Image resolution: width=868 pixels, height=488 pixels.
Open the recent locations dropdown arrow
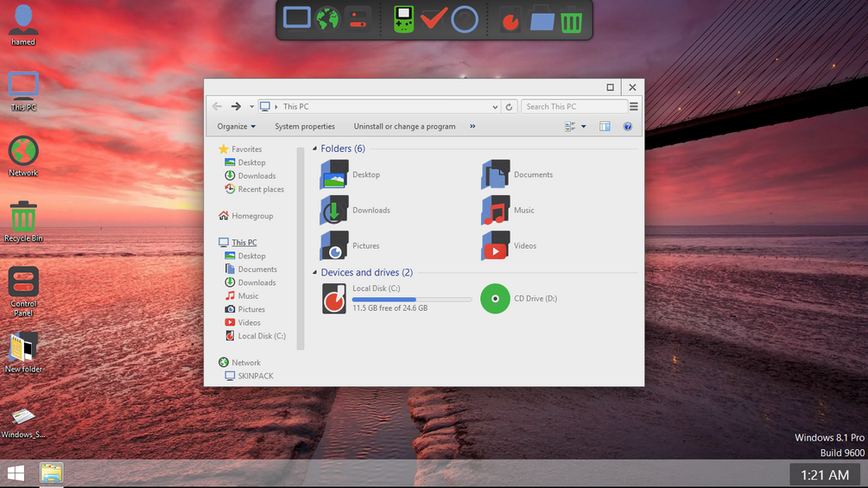click(x=251, y=107)
